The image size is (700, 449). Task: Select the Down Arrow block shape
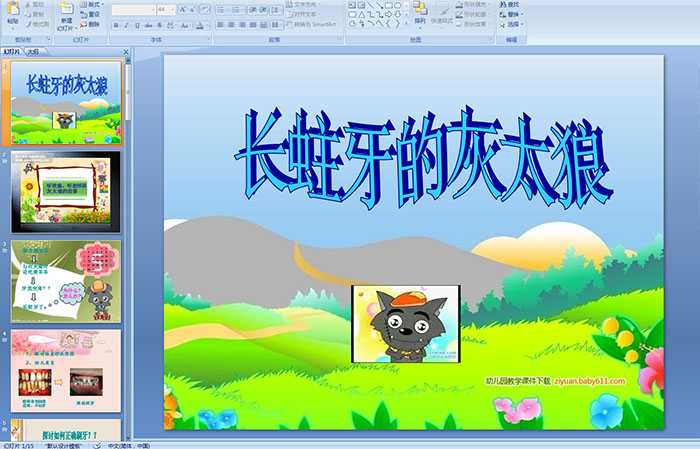coord(397,14)
